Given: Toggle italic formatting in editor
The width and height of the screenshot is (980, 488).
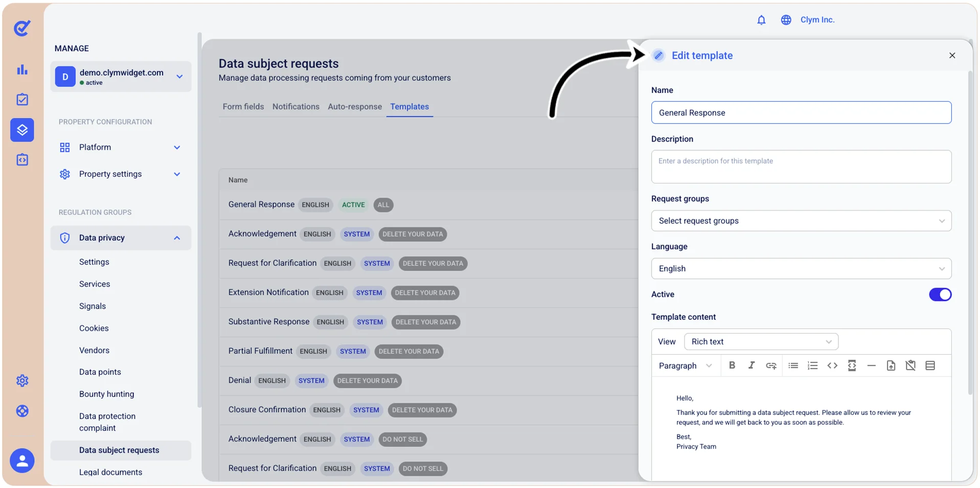Looking at the screenshot, I should tap(751, 365).
